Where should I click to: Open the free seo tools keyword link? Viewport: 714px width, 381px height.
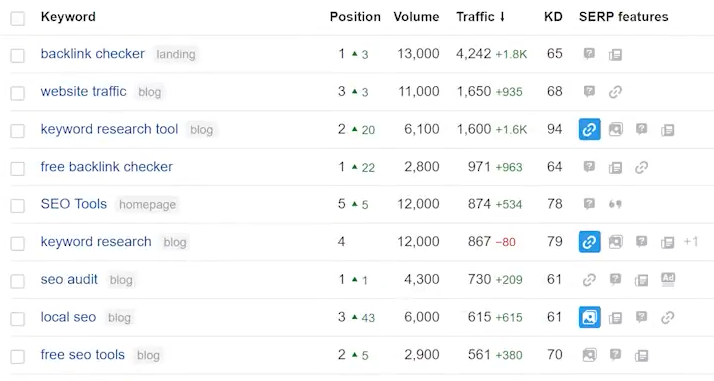click(x=82, y=355)
